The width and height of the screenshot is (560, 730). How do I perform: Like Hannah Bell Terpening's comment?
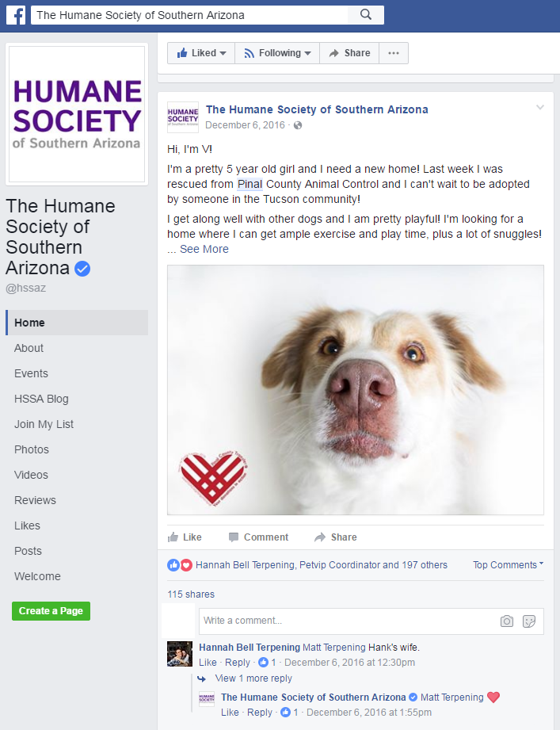(208, 662)
